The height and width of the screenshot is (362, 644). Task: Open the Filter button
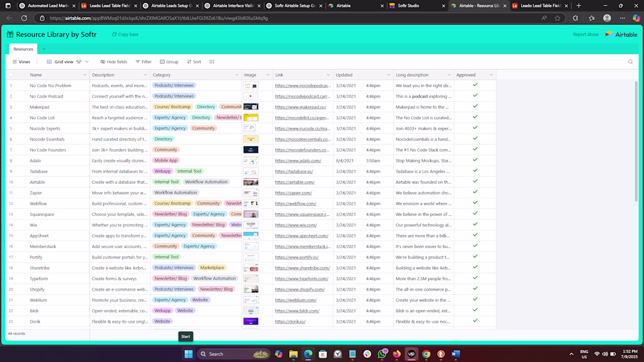[143, 61]
